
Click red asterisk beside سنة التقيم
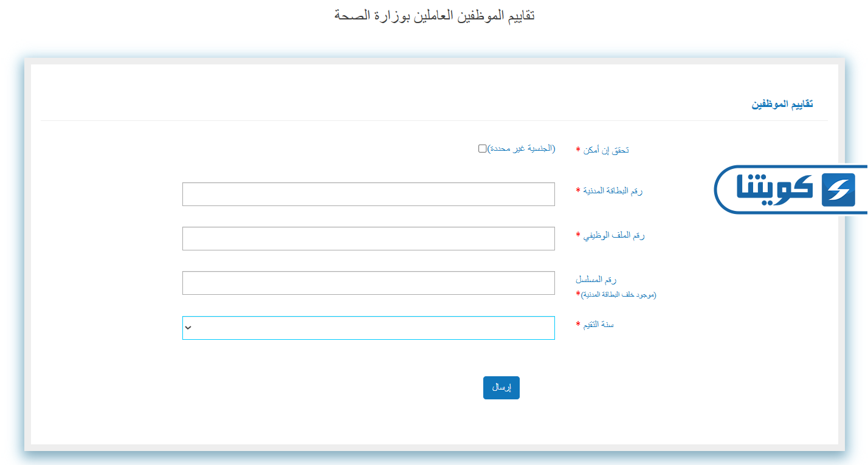tap(578, 325)
